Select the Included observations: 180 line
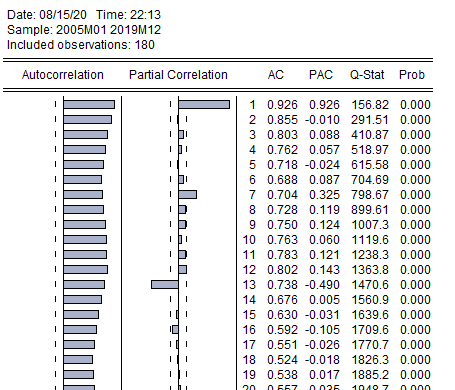Screen dimensions: 455x390 (x=81, y=45)
